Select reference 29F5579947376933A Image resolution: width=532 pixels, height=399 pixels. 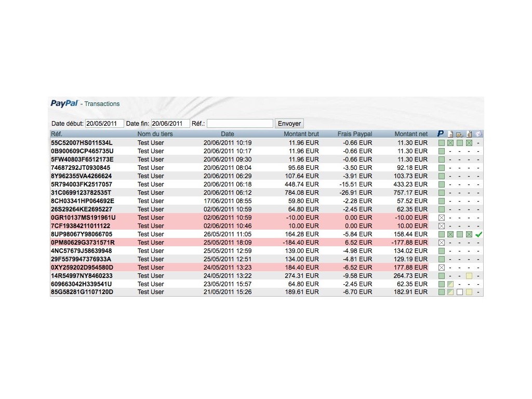(81, 259)
